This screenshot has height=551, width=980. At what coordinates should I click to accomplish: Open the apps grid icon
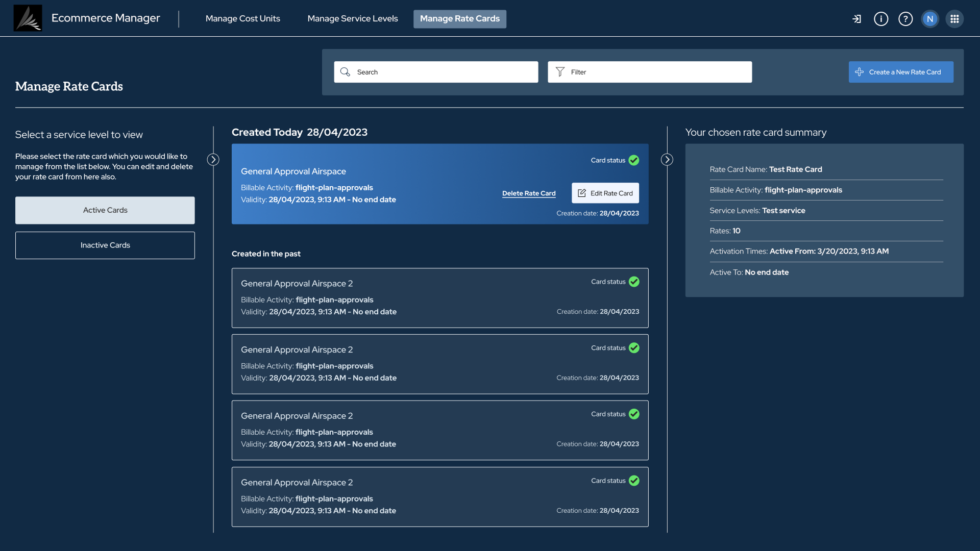pyautogui.click(x=954, y=19)
